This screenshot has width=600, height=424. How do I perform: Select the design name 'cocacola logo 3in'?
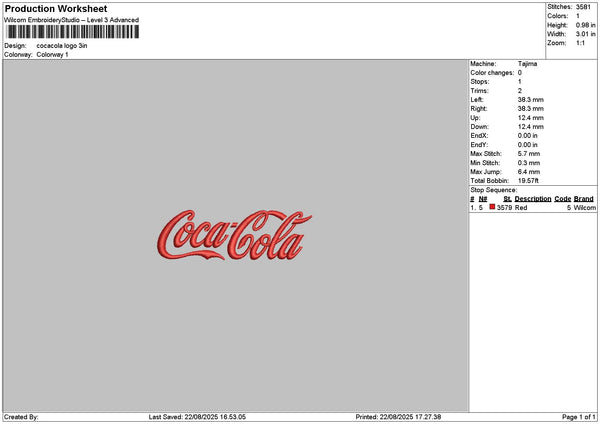pyautogui.click(x=62, y=46)
